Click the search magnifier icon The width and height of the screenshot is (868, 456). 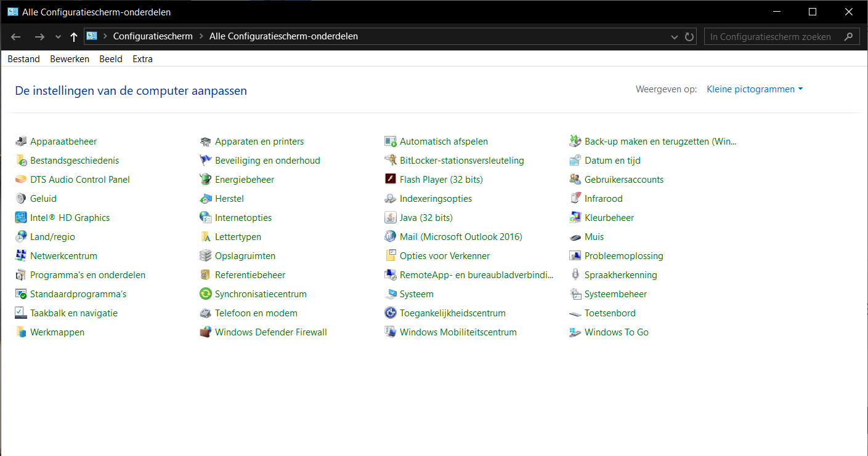(849, 37)
